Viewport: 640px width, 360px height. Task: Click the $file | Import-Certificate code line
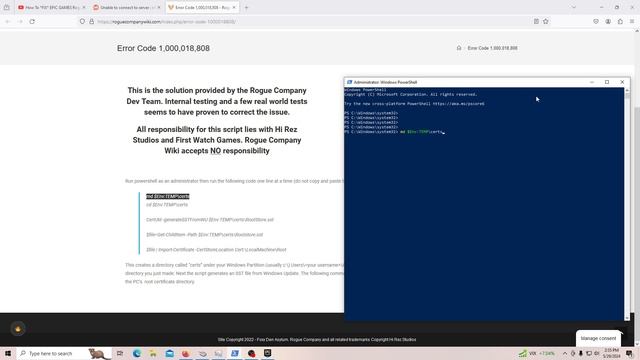point(216,249)
